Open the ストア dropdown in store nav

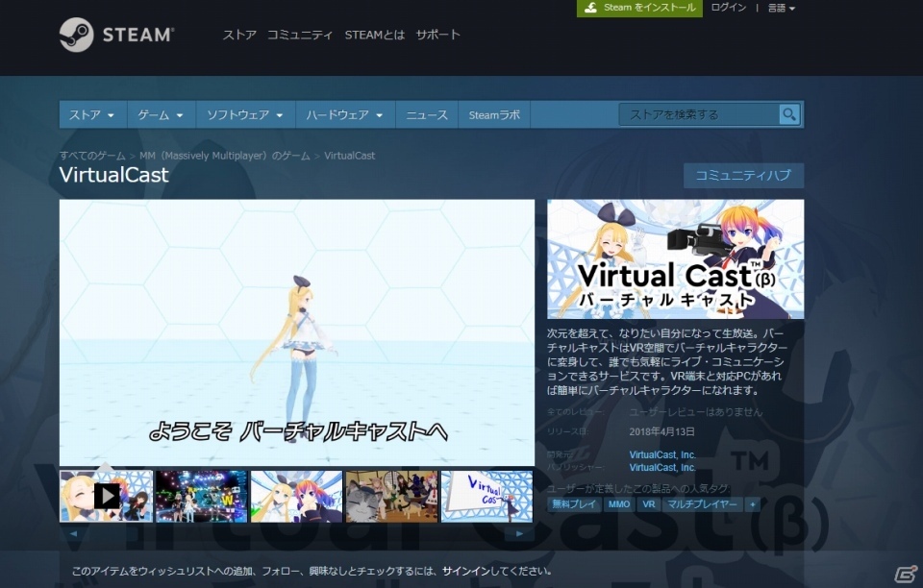click(x=91, y=114)
